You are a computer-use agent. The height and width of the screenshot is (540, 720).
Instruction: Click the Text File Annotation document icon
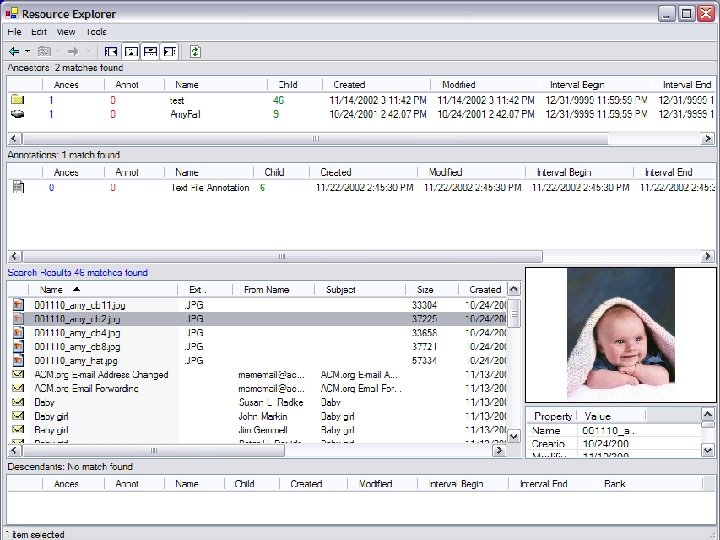(x=17, y=187)
